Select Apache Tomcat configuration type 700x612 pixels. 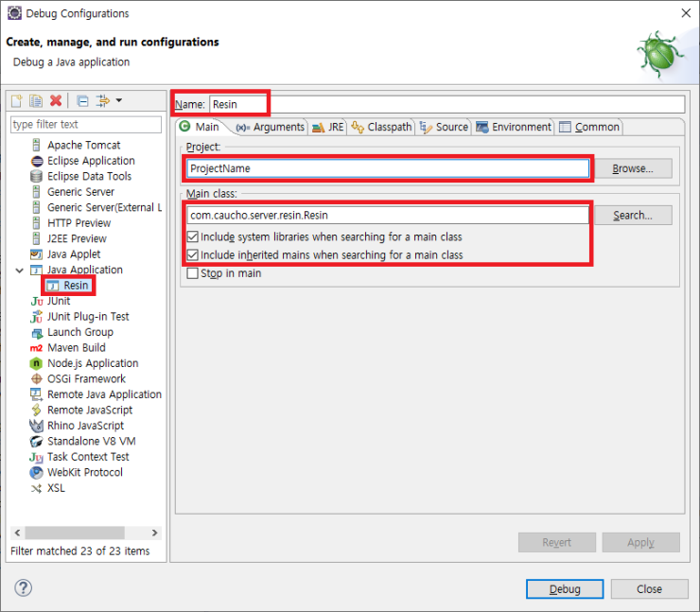click(83, 145)
